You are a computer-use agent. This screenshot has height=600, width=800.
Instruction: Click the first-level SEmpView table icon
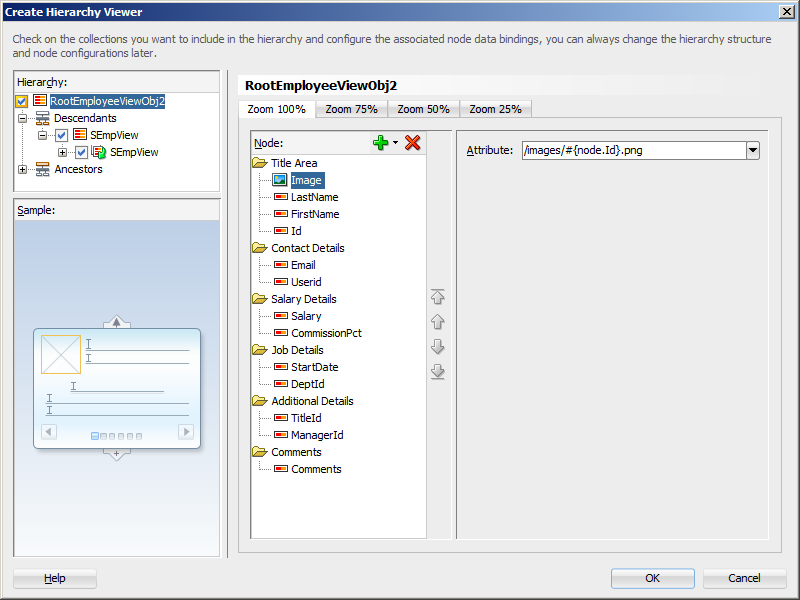(x=80, y=135)
